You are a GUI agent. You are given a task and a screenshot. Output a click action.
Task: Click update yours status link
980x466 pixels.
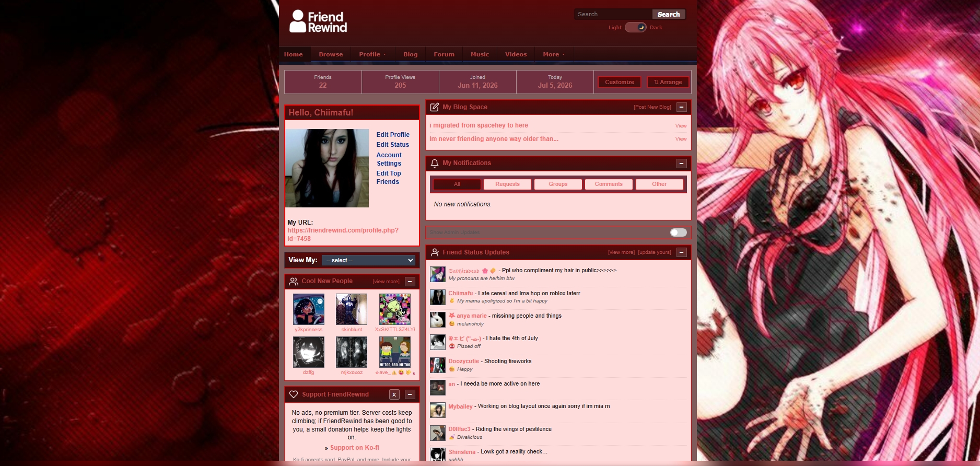coord(655,252)
